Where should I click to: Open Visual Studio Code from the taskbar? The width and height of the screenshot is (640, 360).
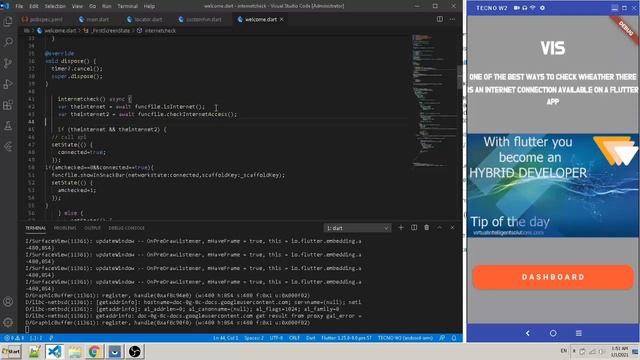pyautogui.click(x=54, y=351)
